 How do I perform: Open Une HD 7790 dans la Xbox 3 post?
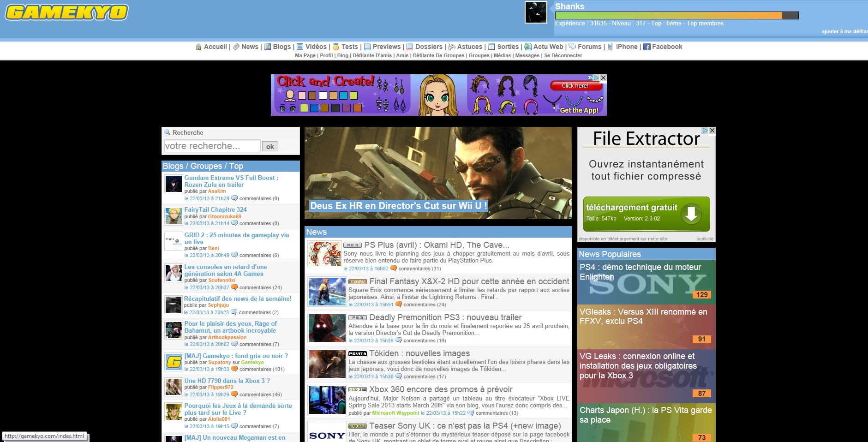coord(227,381)
